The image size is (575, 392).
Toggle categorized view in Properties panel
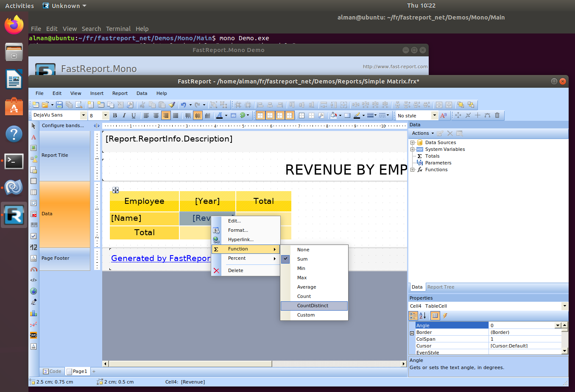[413, 316]
